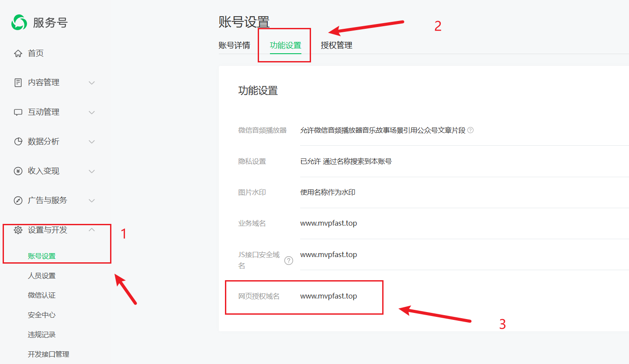This screenshot has width=629, height=364.
Task: Click the 收入变现 yen coin icon
Action: coord(18,171)
